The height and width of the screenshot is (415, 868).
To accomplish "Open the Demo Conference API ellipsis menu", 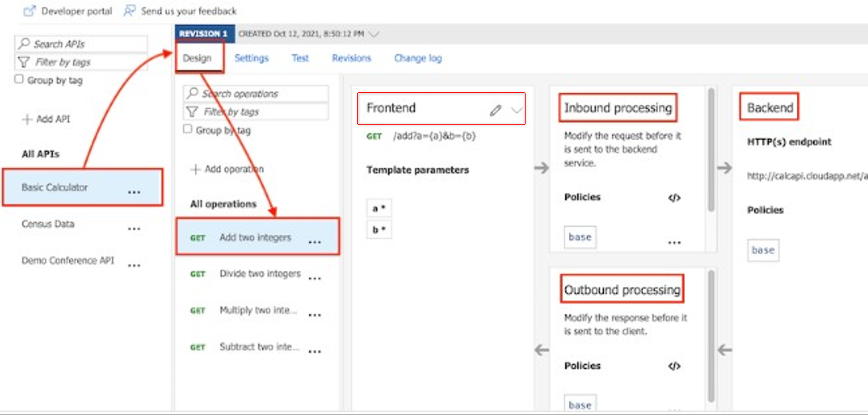I will coord(134,265).
